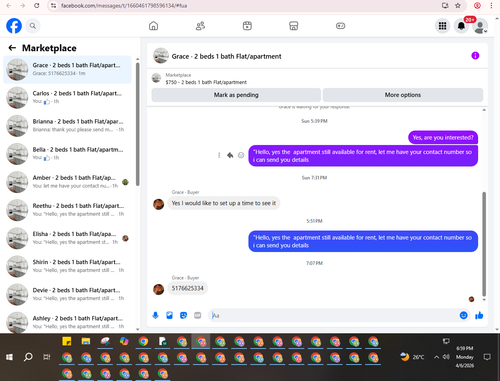Open the Video/Watch icon in top navigation
Viewport: 500px width, 381px height.
[247, 26]
